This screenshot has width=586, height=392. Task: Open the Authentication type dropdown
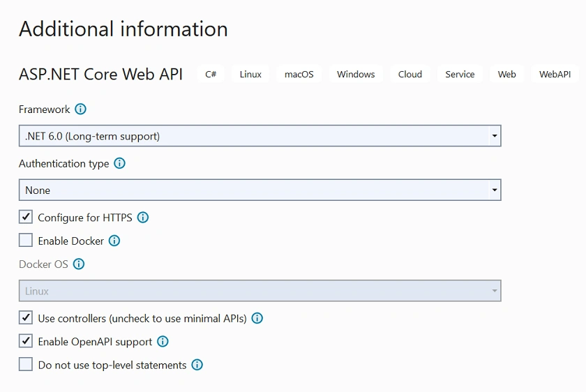click(260, 190)
